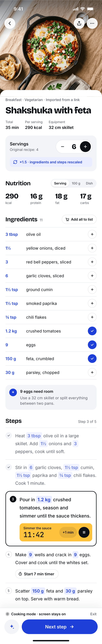
Task: Start 7 min timer for eggs
Action: [37, 574]
